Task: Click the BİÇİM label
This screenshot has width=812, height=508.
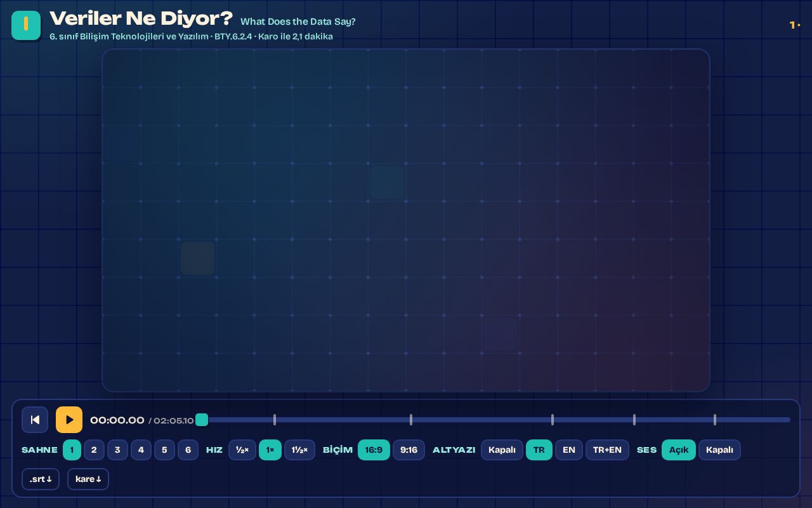Action: tap(337, 450)
